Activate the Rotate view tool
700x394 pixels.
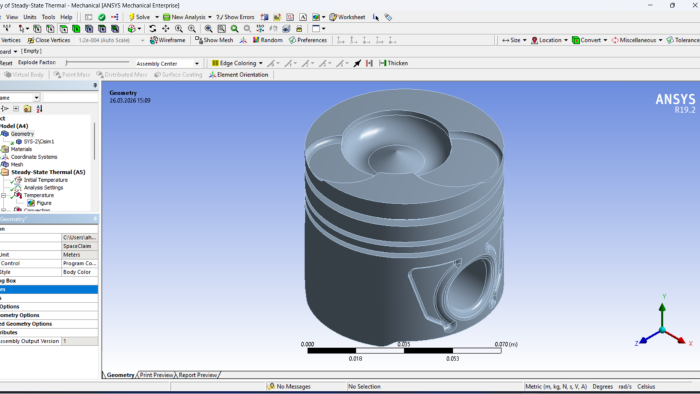click(153, 29)
